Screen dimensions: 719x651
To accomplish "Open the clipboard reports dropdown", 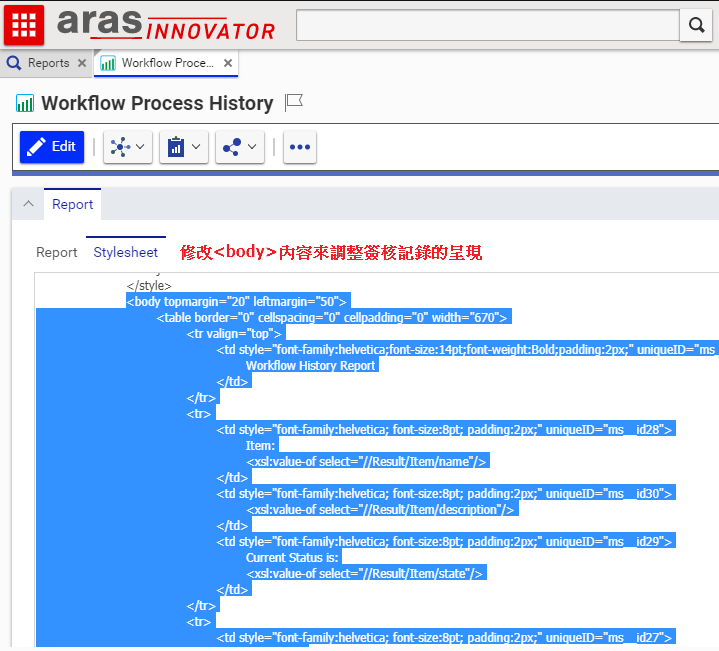I will (x=183, y=147).
